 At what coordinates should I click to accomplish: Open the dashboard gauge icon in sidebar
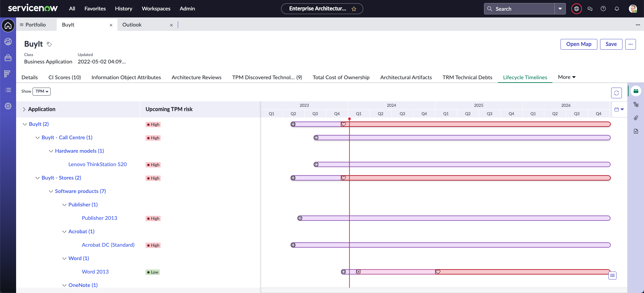8,42
